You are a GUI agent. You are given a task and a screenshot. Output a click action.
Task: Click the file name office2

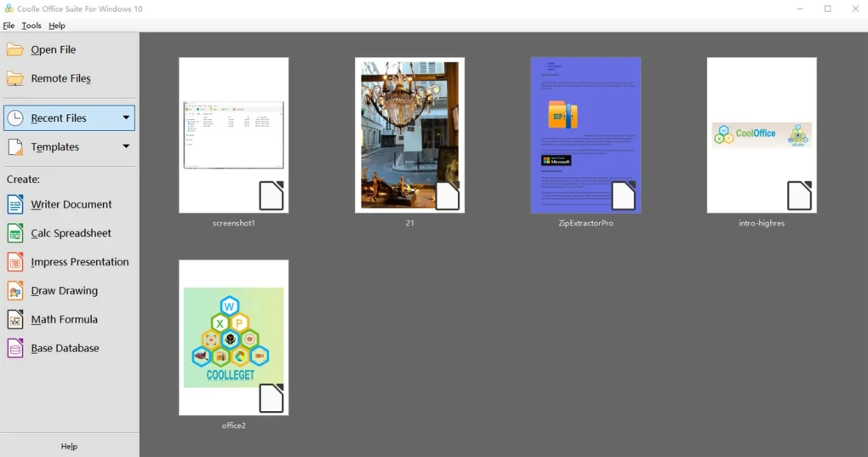coord(234,426)
